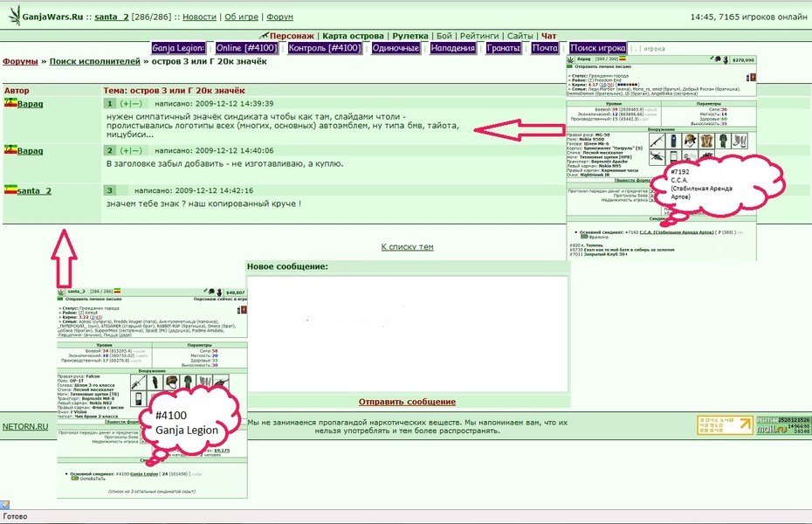Click the helmet Mk-6 icon in Bapag's profile
The width and height of the screenshot is (812, 524).
(x=689, y=141)
